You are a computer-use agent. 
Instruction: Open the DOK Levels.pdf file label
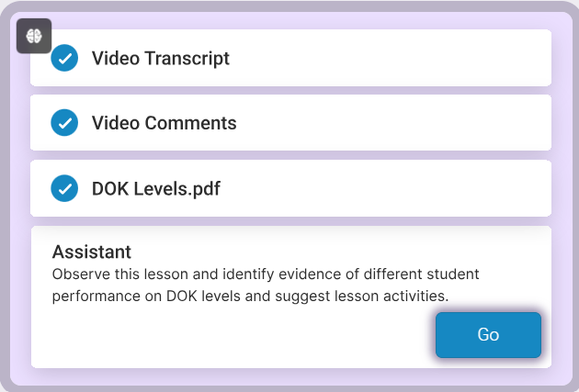pyautogui.click(x=156, y=188)
